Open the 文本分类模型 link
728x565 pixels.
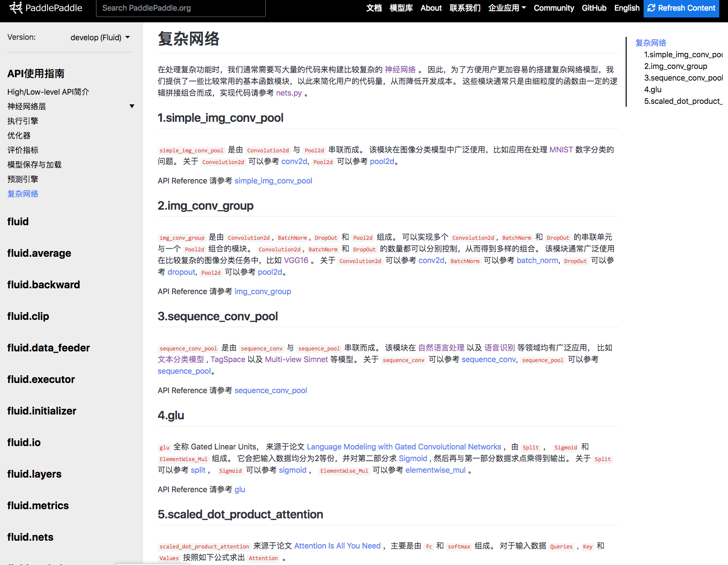181,359
